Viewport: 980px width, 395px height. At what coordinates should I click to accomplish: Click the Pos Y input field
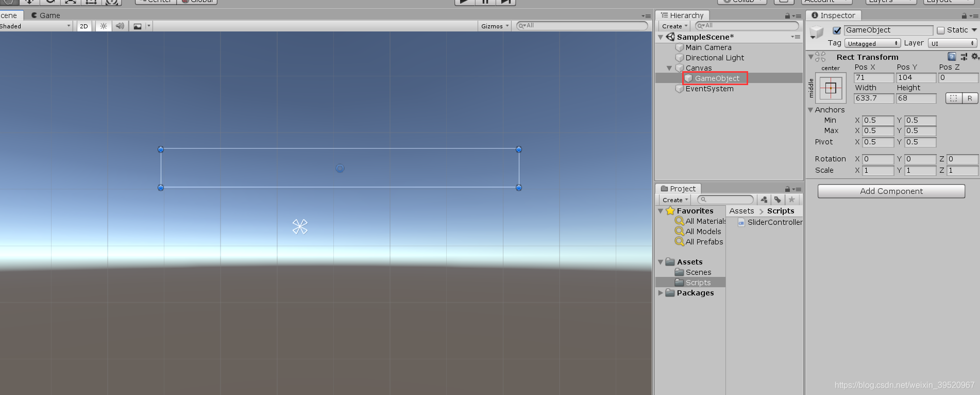pos(916,77)
